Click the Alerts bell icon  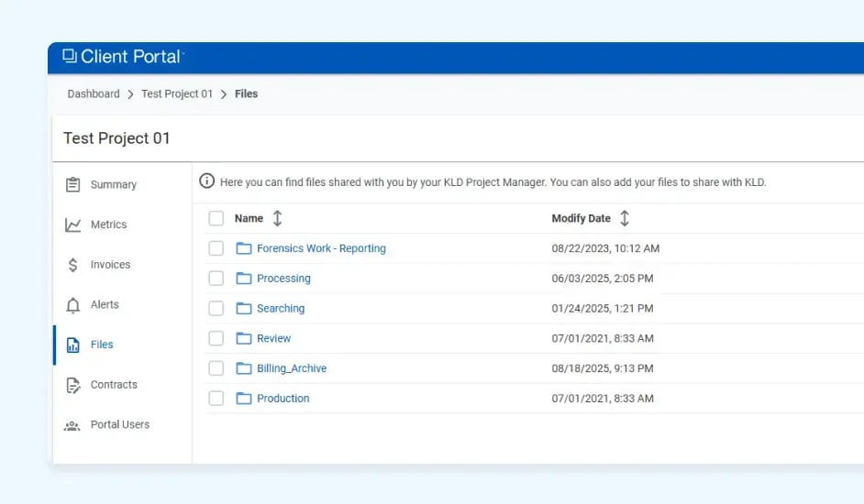tap(73, 305)
